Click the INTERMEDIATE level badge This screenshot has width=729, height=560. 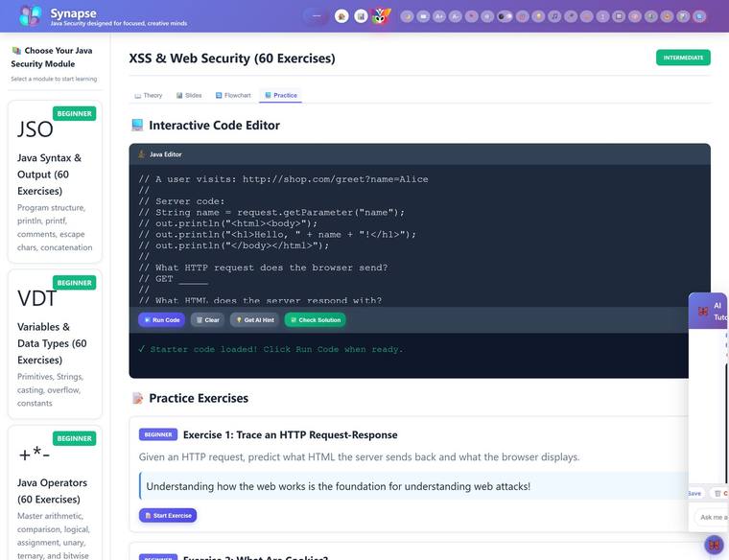[683, 58]
